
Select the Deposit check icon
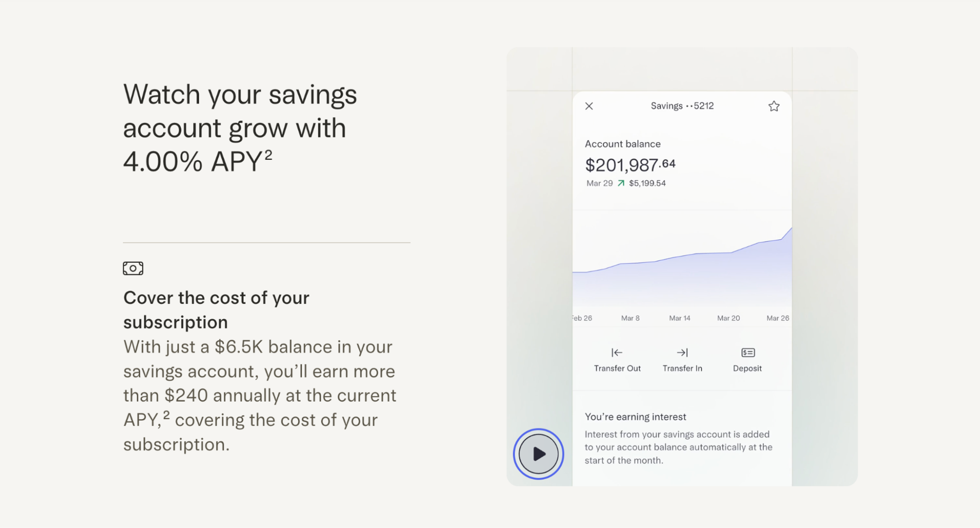(x=748, y=352)
